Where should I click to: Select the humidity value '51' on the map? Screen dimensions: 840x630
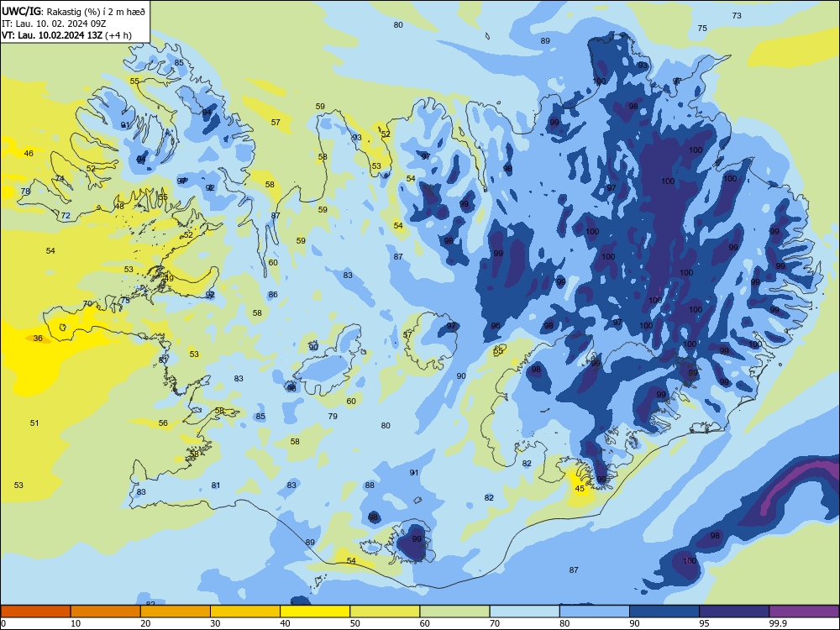coord(34,423)
